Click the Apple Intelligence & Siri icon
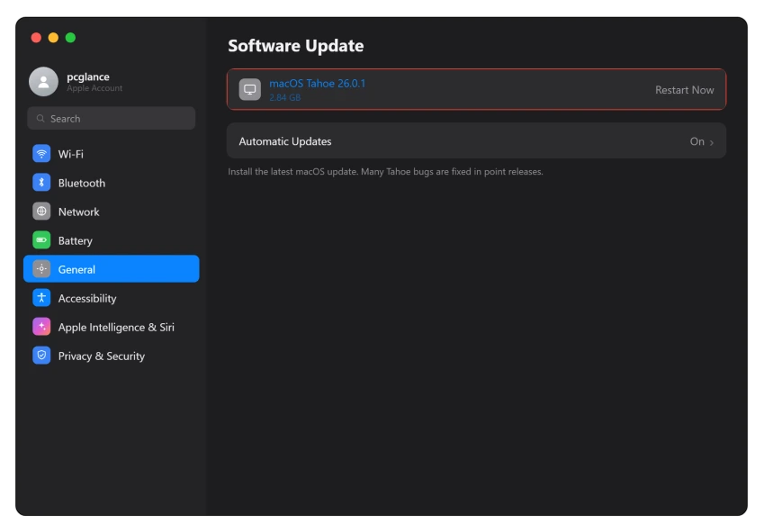Screen dimensions: 764x532 [41, 327]
